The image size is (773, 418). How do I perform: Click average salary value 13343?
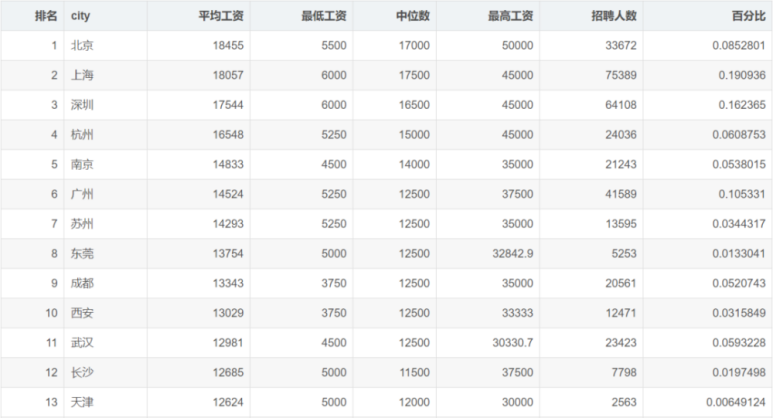[x=228, y=283]
